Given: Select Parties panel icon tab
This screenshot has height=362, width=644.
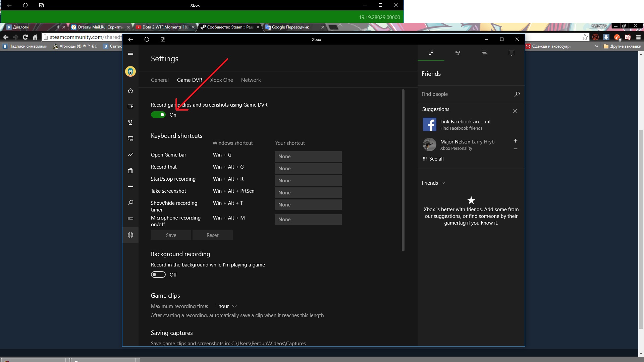Looking at the screenshot, I should [458, 53].
